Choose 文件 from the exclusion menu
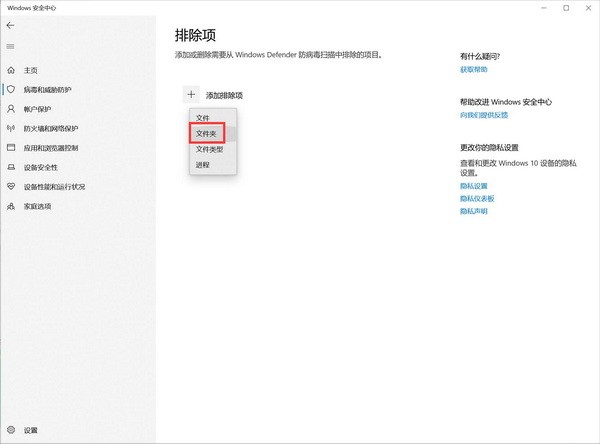This screenshot has width=600, height=444. click(213, 118)
